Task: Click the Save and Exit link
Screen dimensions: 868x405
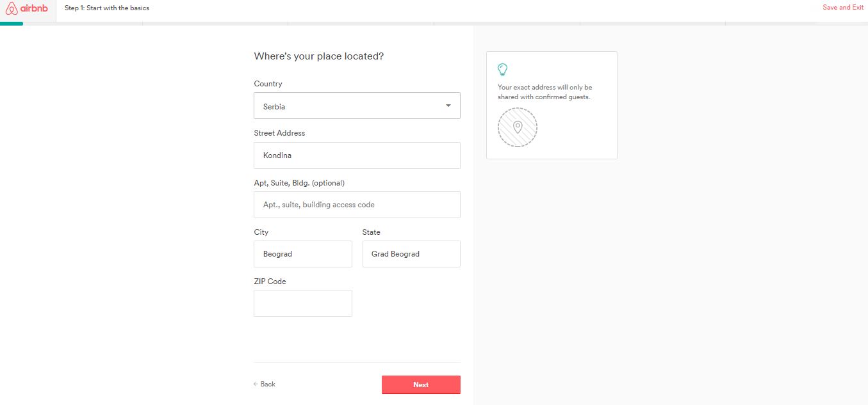Action: 843,8
